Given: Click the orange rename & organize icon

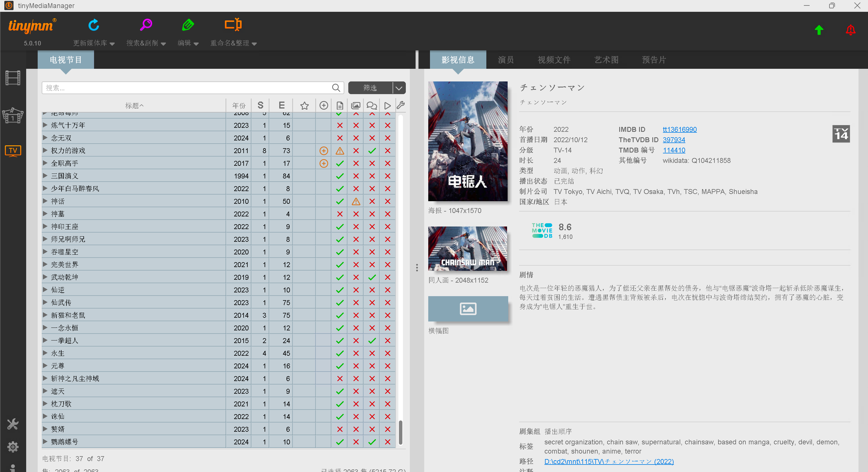Looking at the screenshot, I should (x=233, y=25).
